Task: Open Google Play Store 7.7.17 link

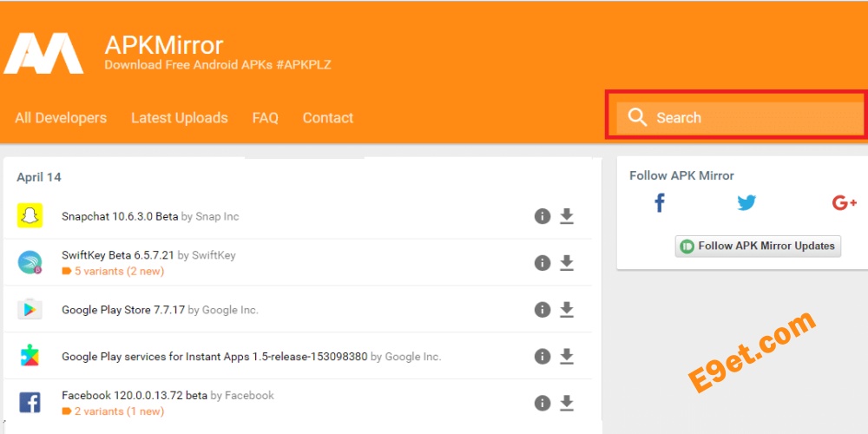Action: [x=123, y=310]
